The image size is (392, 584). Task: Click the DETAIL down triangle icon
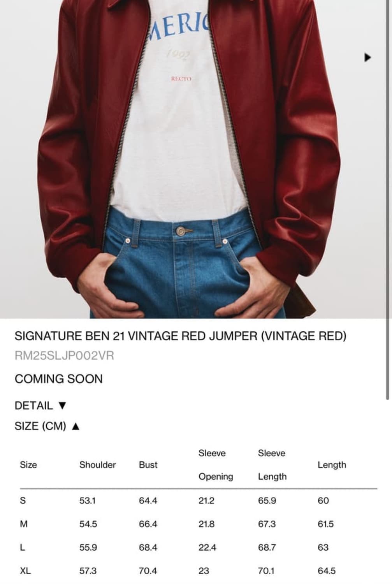coord(62,406)
